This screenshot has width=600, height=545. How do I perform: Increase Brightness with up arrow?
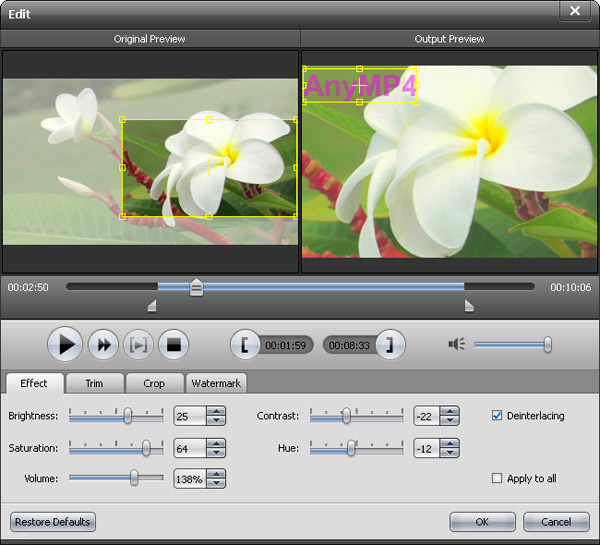click(216, 411)
